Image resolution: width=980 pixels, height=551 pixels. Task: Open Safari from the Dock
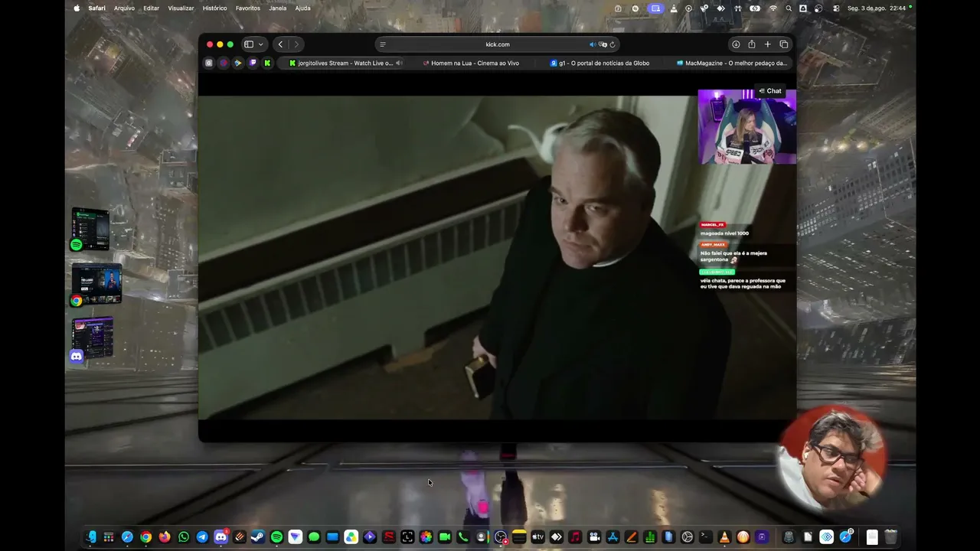tap(127, 537)
